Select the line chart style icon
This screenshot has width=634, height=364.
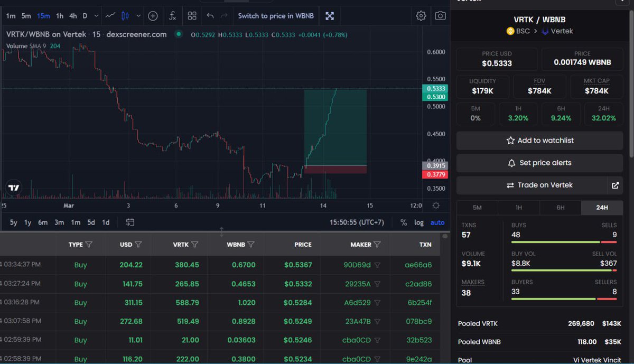coord(110,16)
